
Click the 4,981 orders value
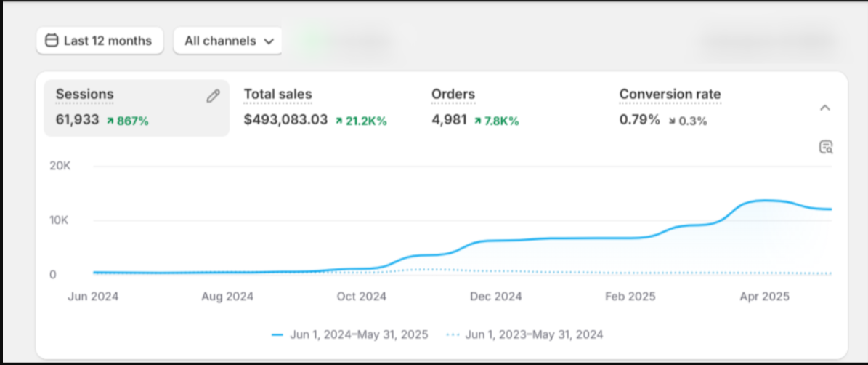click(450, 120)
